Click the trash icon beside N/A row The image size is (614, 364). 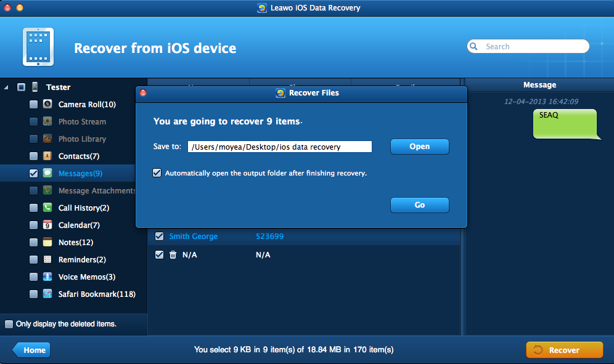point(173,255)
